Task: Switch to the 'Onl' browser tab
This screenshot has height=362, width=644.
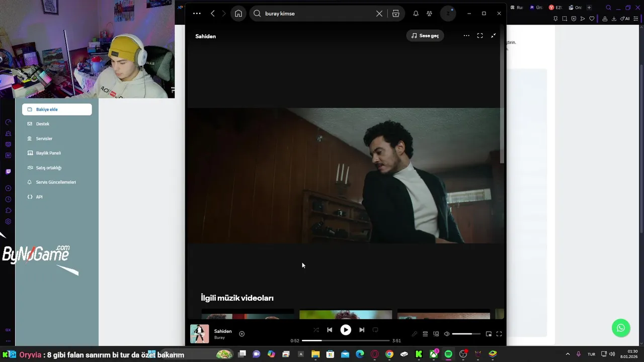Action: click(575, 8)
